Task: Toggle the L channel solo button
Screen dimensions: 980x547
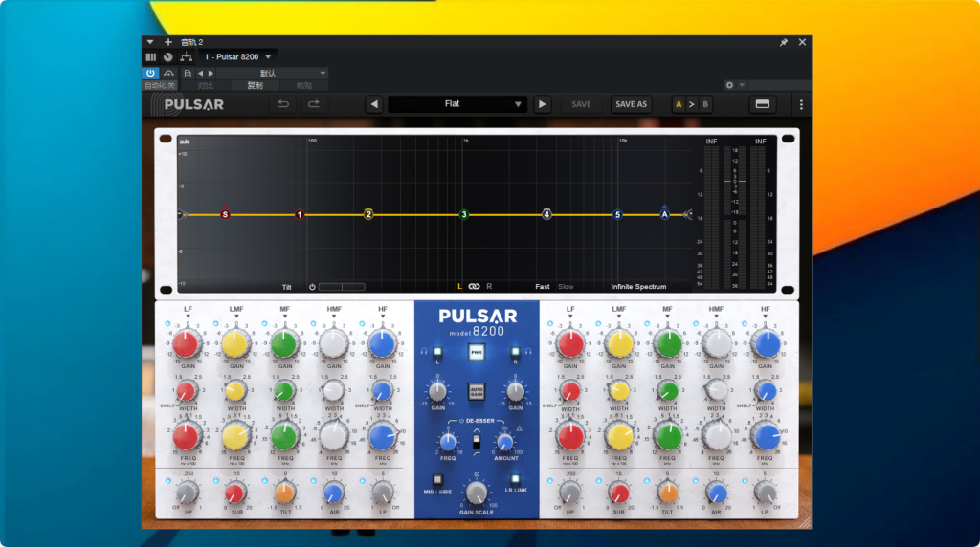Action: 437,352
